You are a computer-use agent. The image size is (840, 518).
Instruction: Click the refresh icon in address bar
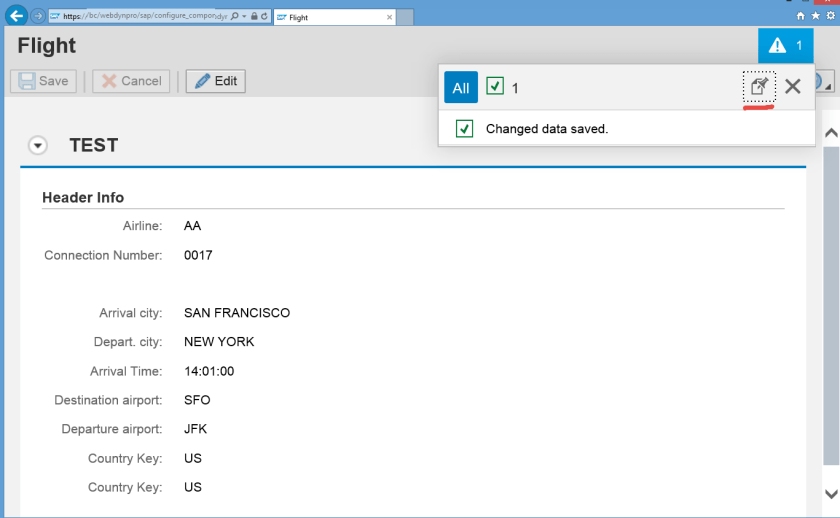tap(264, 17)
